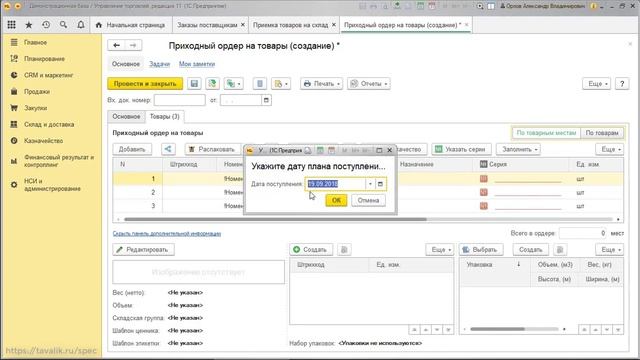Click the Дата поступления date field

(335, 184)
